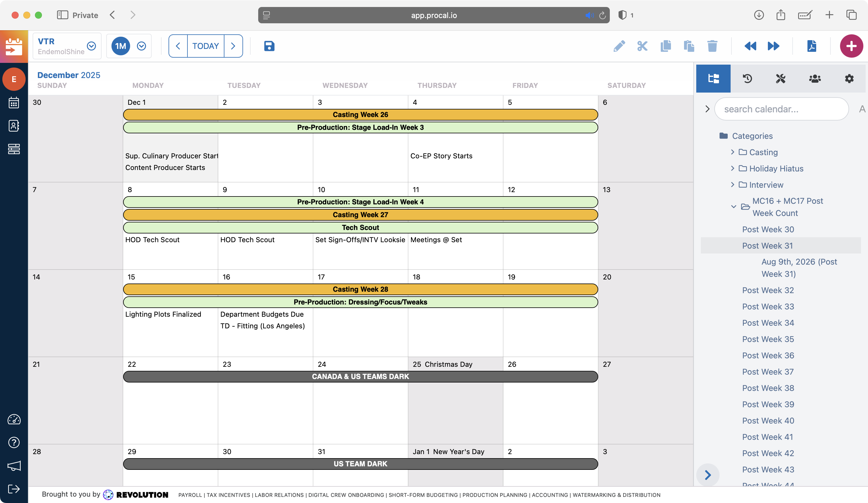The image size is (868, 503).
Task: Expand the Casting category
Action: click(732, 152)
